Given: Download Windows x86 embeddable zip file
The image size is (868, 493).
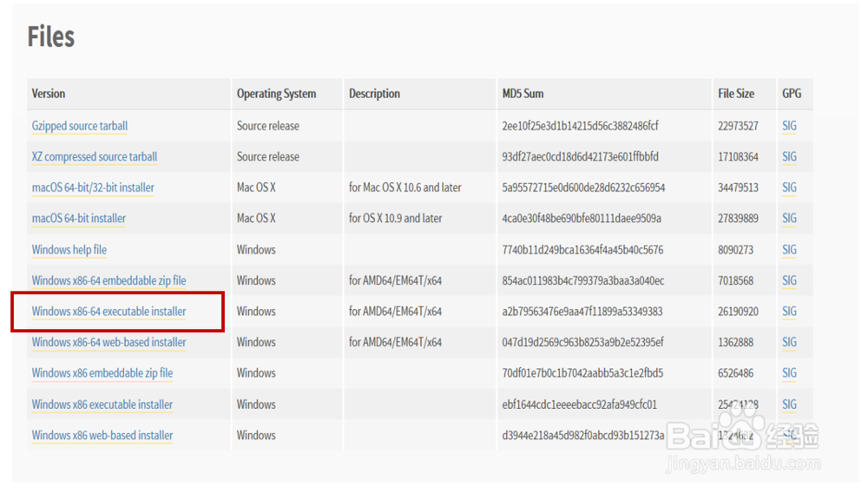Looking at the screenshot, I should 102,373.
